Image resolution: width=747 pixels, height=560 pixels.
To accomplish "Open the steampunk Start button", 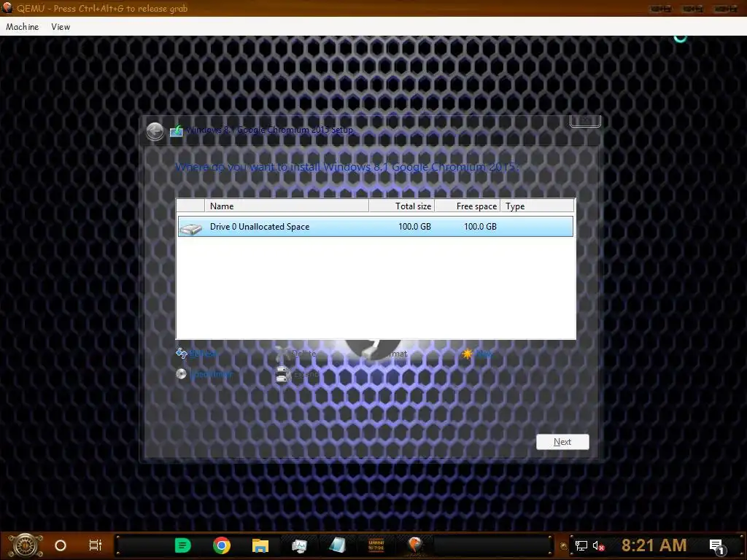I will (x=26, y=545).
